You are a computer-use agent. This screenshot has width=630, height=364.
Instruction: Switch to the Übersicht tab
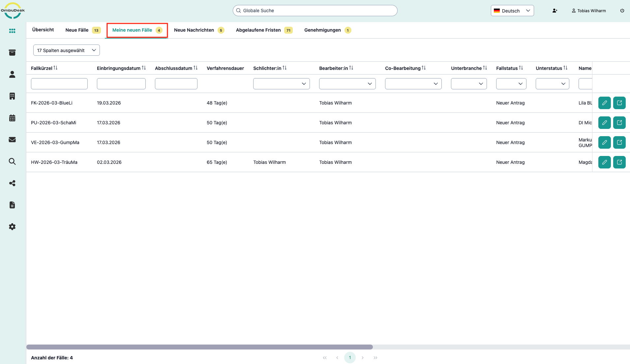pyautogui.click(x=43, y=30)
